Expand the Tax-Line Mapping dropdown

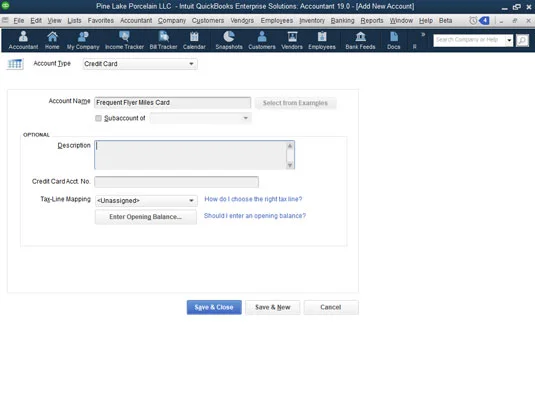tap(191, 201)
